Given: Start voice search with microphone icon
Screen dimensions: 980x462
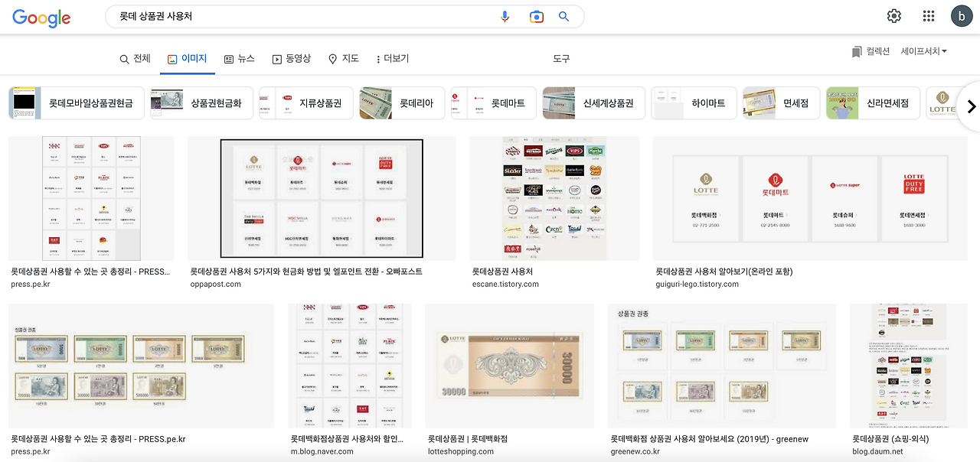Looking at the screenshot, I should [505, 16].
